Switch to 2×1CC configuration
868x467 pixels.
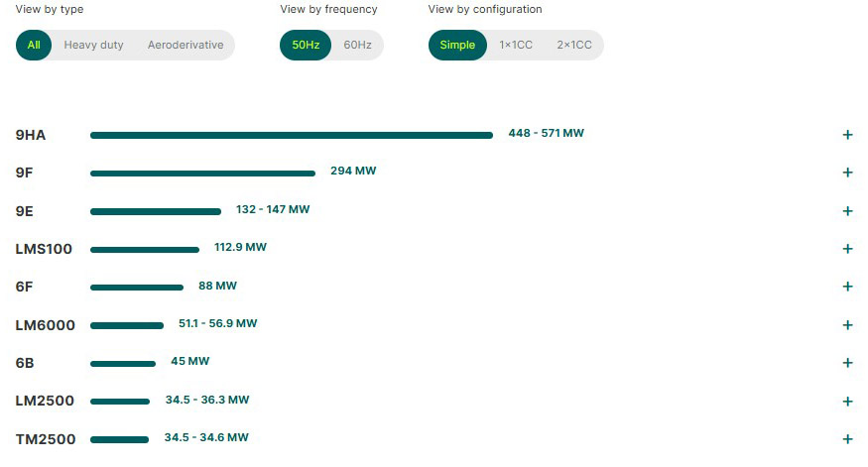point(573,45)
